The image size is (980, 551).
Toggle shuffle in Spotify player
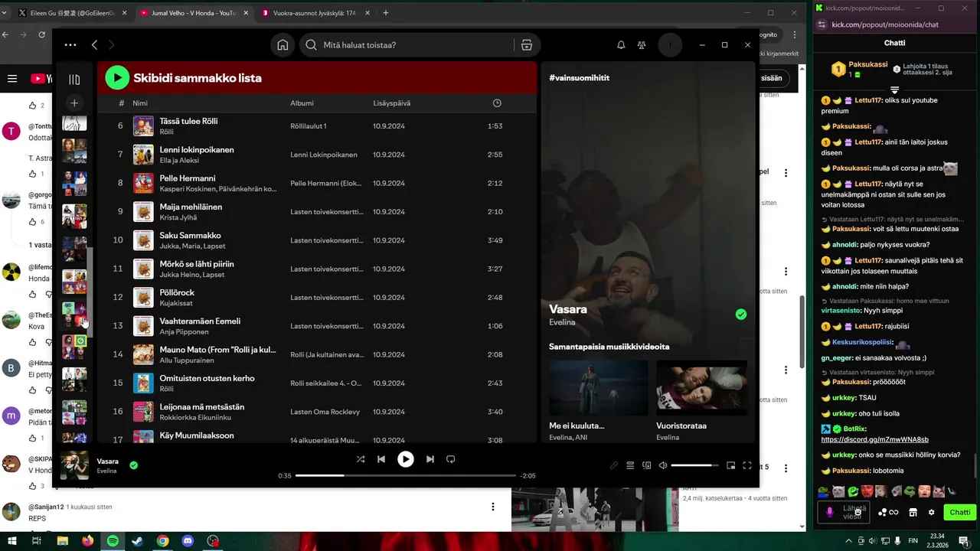[x=361, y=459]
